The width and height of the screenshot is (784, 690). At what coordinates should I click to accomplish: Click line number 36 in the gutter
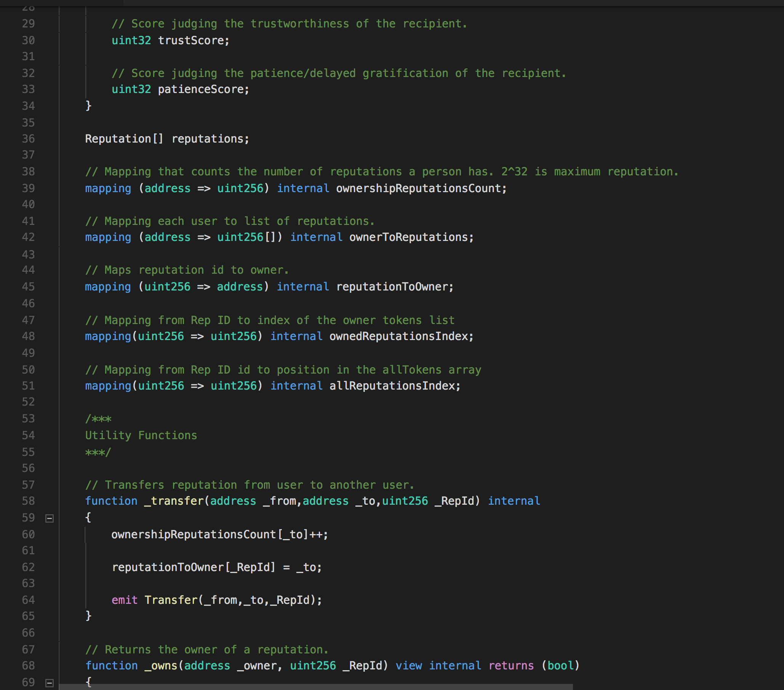[x=29, y=138]
